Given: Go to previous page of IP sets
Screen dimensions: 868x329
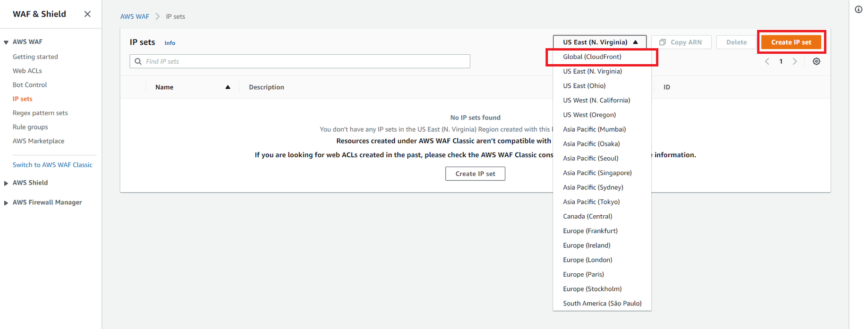Looking at the screenshot, I should tap(767, 61).
